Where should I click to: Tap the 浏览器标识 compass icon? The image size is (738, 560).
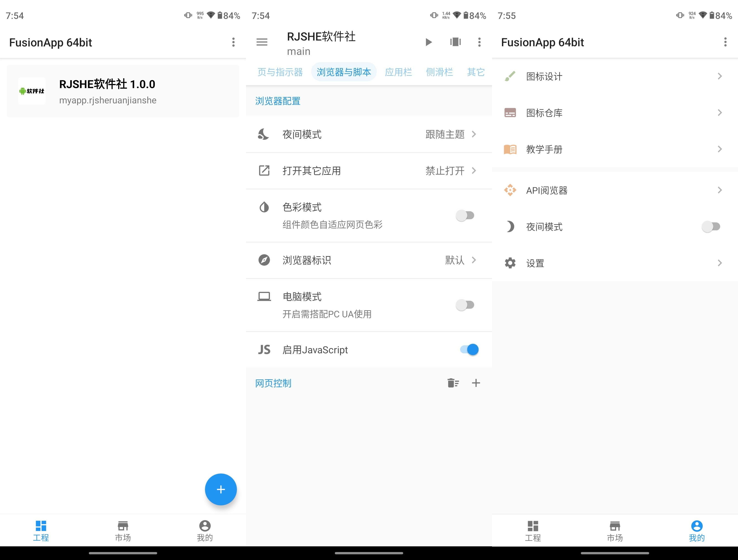coord(264,260)
